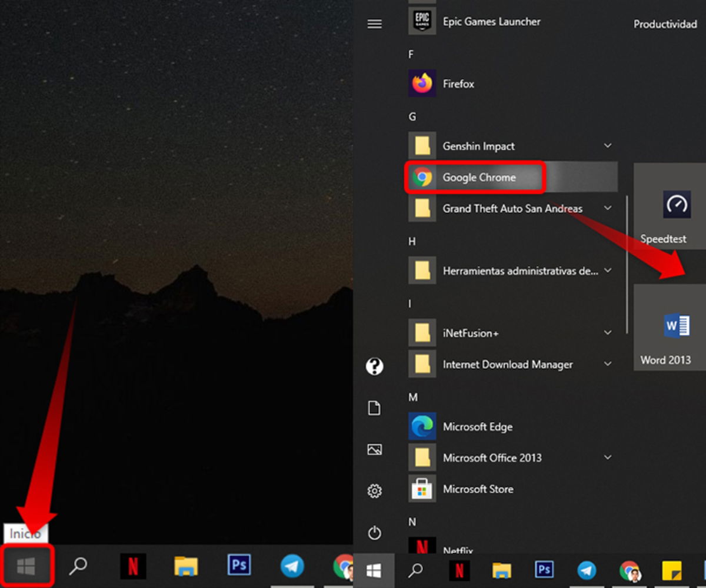Click the search magnifier beneath the open Start menu
The height and width of the screenshot is (588, 706).
pyautogui.click(x=416, y=570)
